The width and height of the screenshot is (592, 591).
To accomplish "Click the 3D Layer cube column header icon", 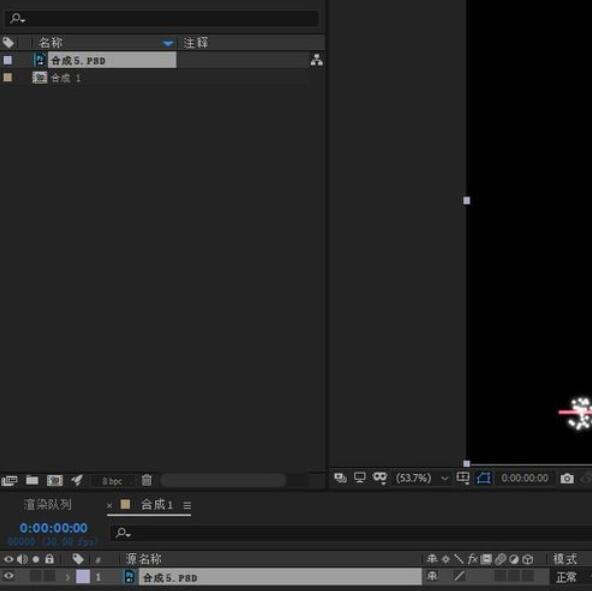I will (x=528, y=559).
